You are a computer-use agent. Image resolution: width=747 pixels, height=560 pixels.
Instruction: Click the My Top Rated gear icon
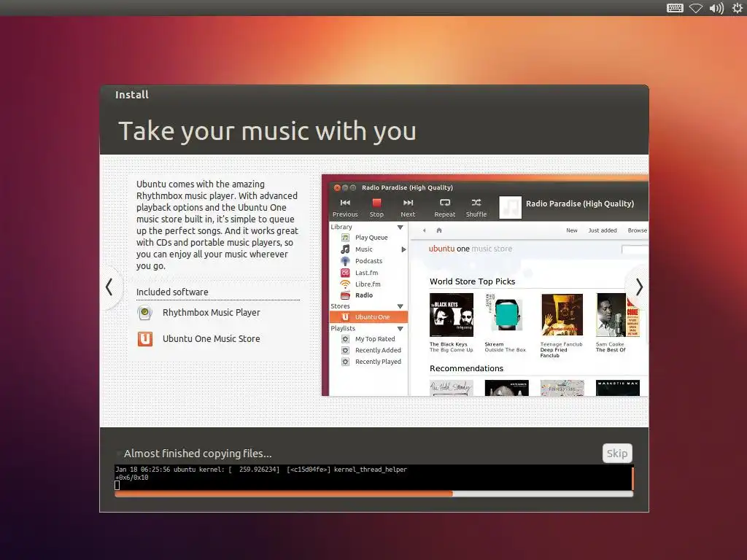tap(345, 339)
